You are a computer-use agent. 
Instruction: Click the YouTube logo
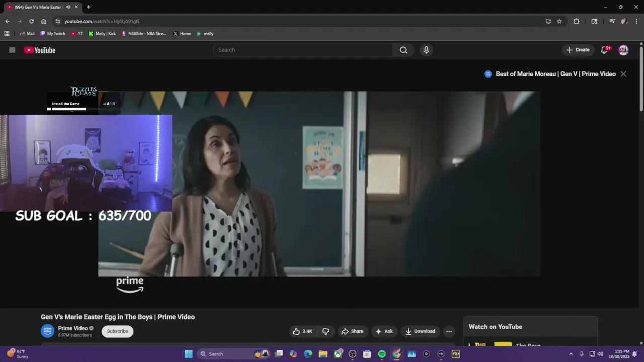(40, 50)
